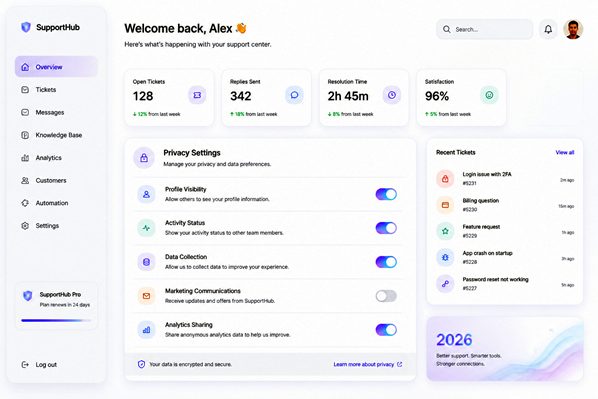The width and height of the screenshot is (598, 399).
Task: Click the 2026 promo banner
Action: click(x=505, y=349)
